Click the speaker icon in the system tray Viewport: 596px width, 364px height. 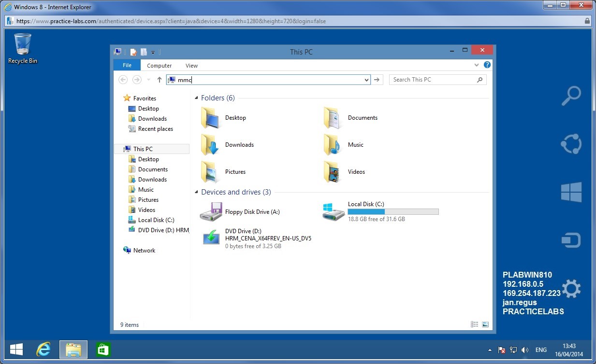525,350
